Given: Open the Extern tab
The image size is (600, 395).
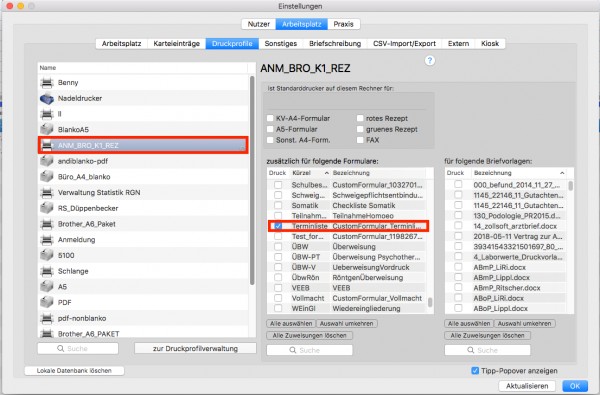Looking at the screenshot, I should tap(458, 44).
